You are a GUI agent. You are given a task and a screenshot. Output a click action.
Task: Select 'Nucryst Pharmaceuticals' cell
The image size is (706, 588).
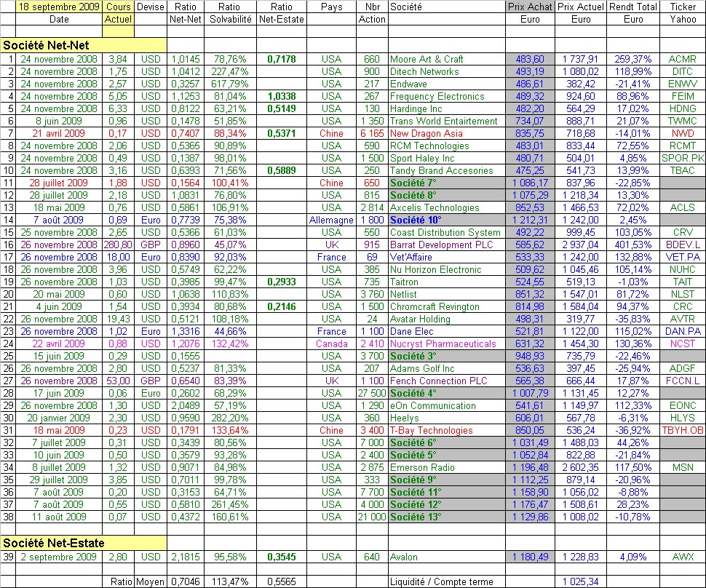[x=447, y=344]
